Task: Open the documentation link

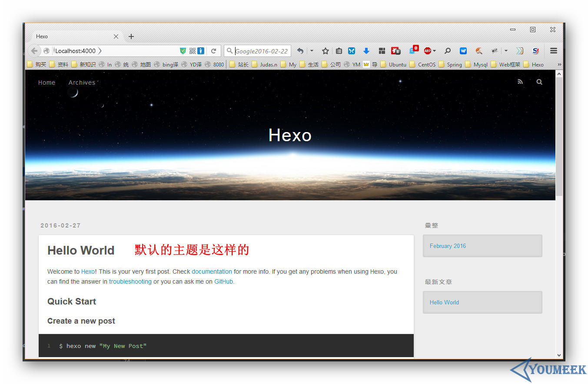Action: pos(212,271)
